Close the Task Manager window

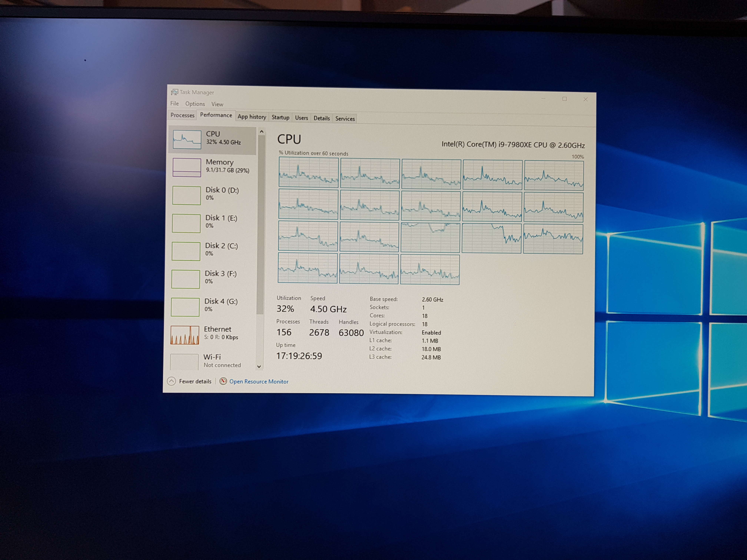(586, 99)
